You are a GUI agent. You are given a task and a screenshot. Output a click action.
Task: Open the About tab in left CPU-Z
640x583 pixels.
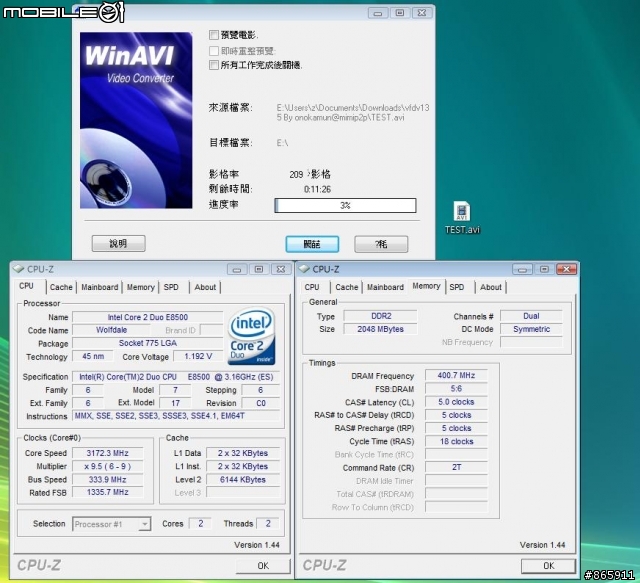click(205, 287)
